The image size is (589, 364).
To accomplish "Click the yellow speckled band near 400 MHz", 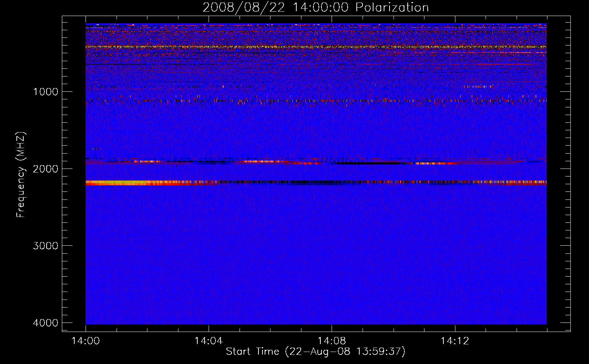I will [x=316, y=47].
